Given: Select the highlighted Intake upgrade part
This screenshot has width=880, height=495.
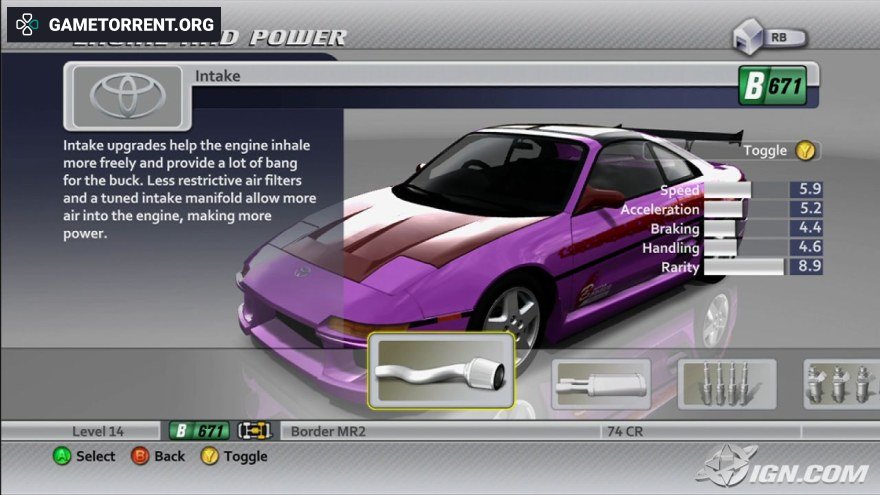Looking at the screenshot, I should (x=441, y=370).
